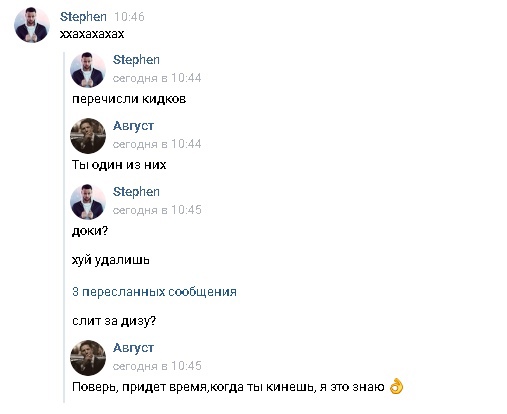Click the 10:46 message timestamp
The width and height of the screenshot is (507, 414).
click(129, 17)
